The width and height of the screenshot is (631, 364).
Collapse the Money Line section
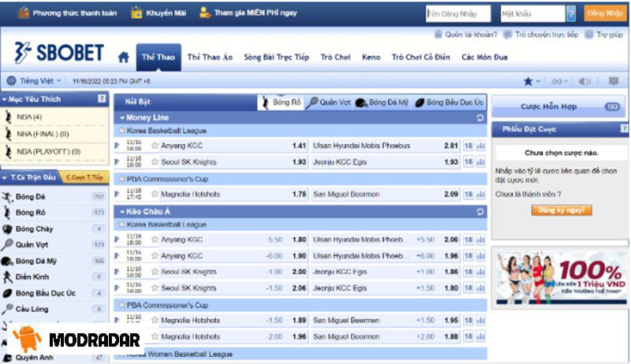122,117
